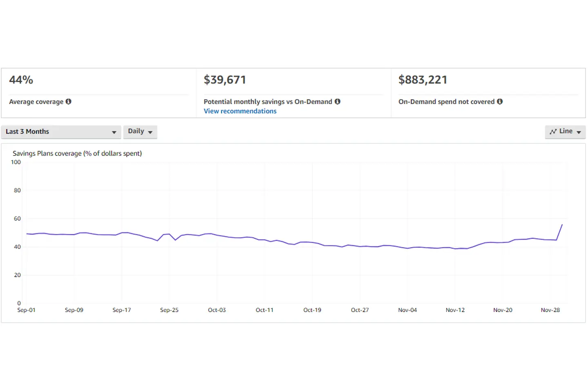Open the Last 3 Months date range dropdown
Image resolution: width=588 pixels, height=392 pixels.
click(61, 132)
